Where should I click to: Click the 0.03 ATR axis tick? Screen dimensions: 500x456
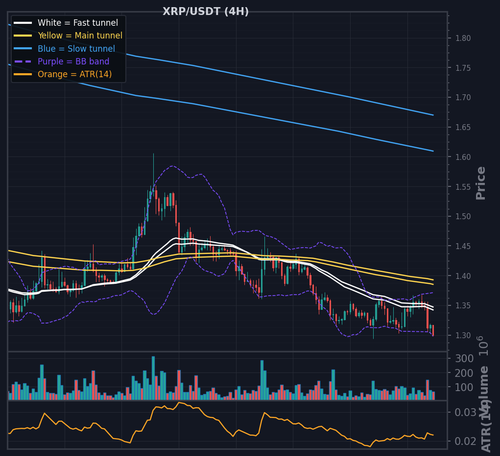466,412
